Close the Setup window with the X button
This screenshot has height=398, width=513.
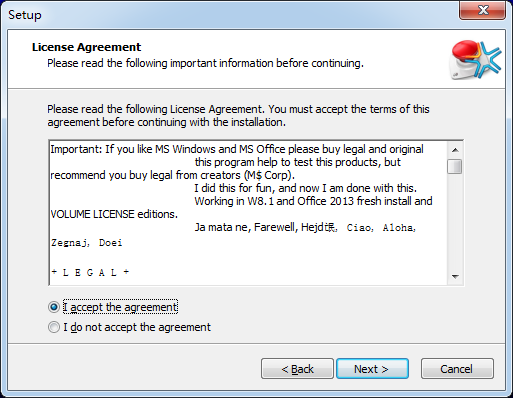tap(482, 10)
